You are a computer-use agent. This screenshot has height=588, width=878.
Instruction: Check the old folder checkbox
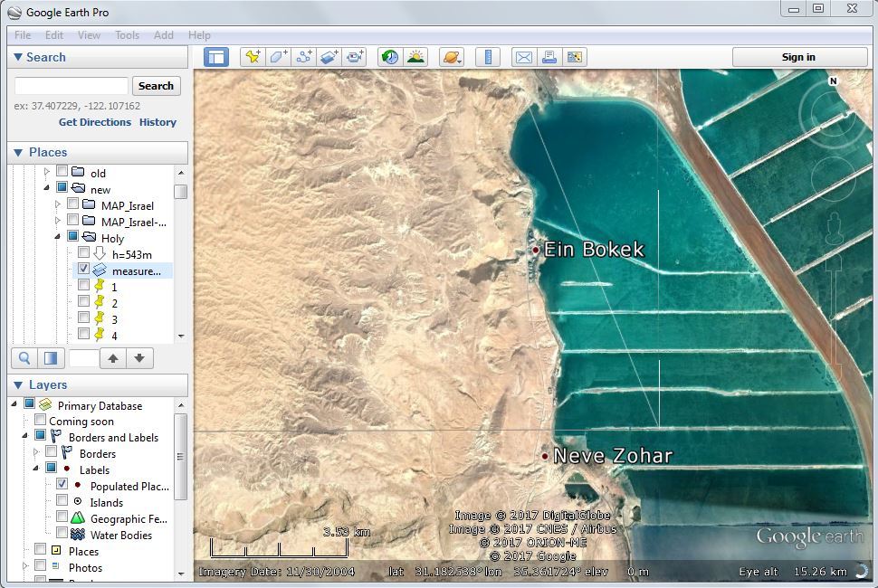pyautogui.click(x=62, y=171)
